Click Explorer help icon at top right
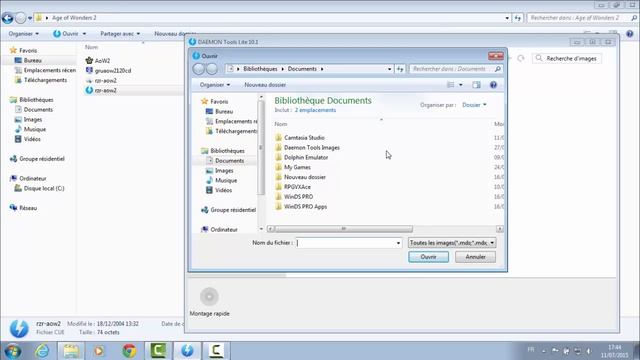 pos(630,34)
